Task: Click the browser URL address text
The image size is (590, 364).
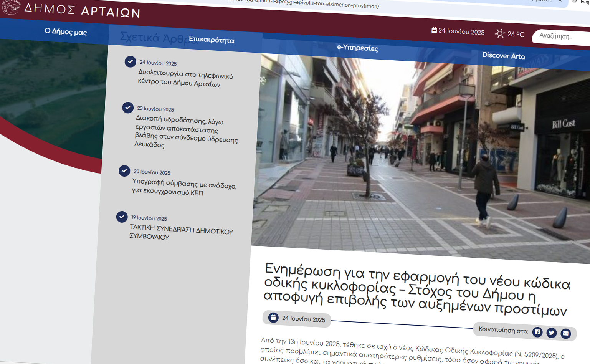Action: click(303, 5)
